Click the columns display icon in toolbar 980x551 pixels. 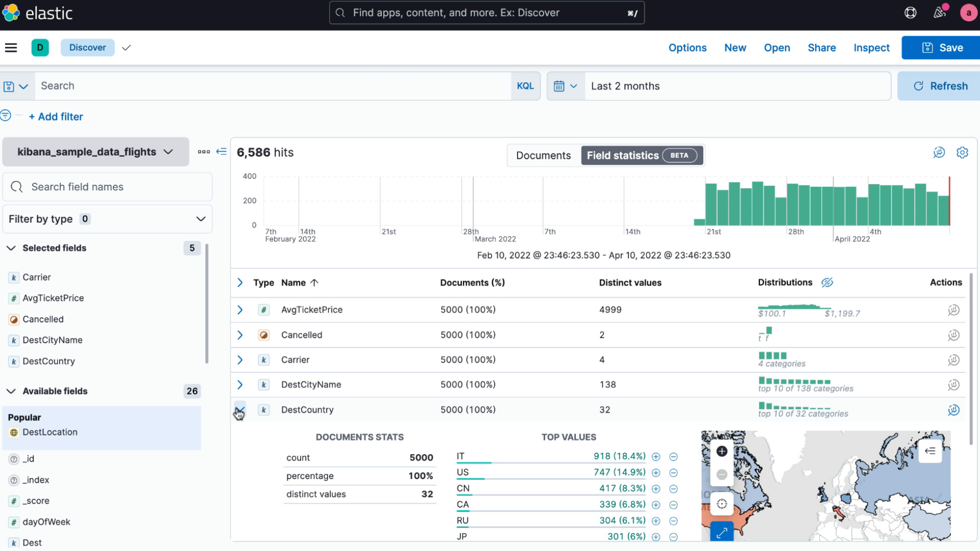coord(204,152)
